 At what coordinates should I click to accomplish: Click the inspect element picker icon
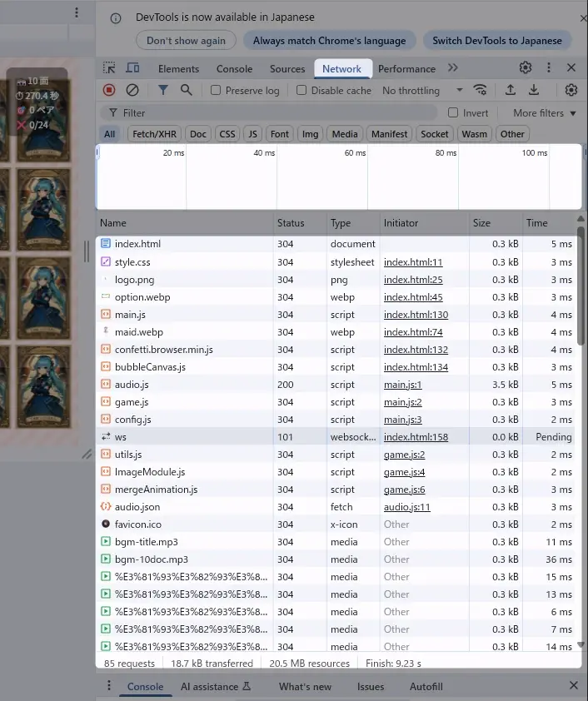point(109,68)
